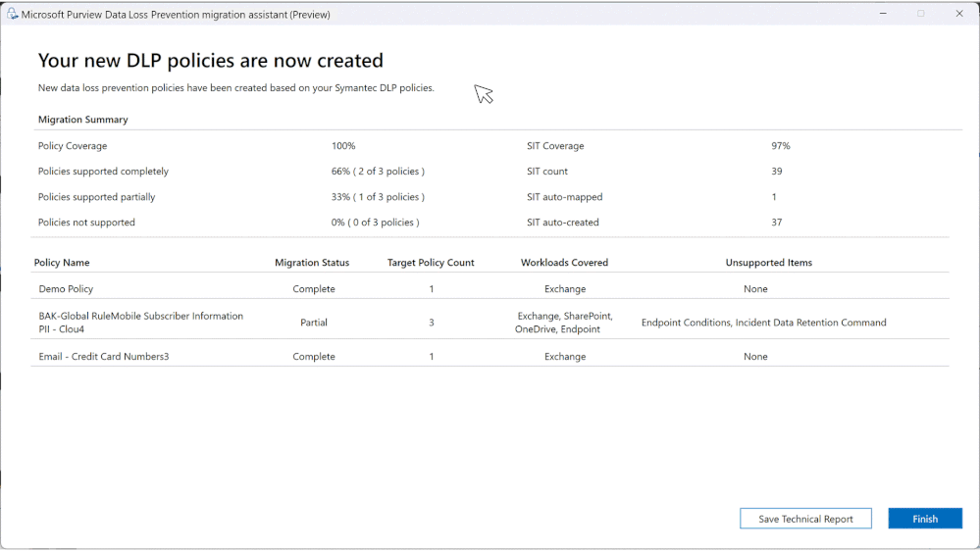Screen dimensions: 980x551
Task: Click Policies supported partially label
Action: point(96,197)
